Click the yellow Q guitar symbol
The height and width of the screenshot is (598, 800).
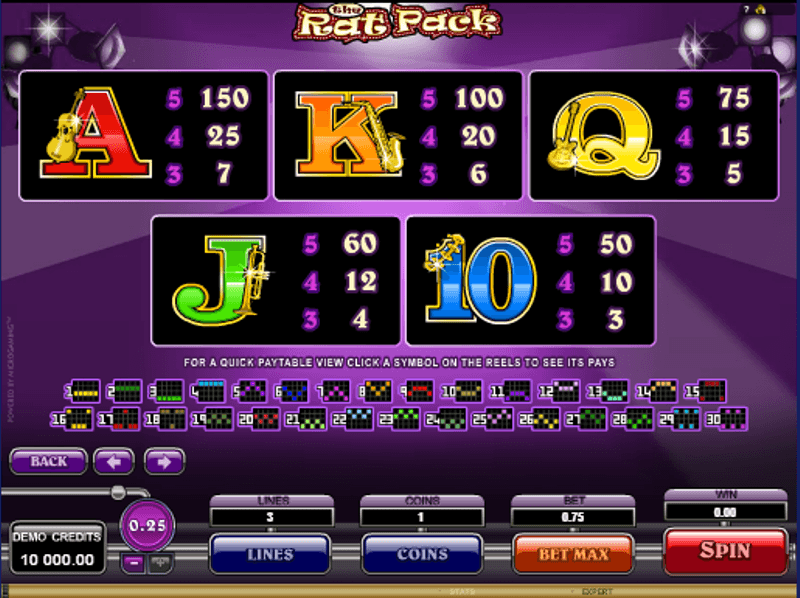tap(604, 136)
